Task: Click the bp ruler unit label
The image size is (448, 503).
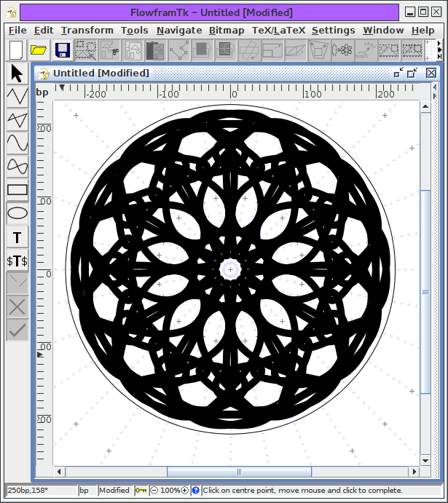Action: tap(42, 92)
